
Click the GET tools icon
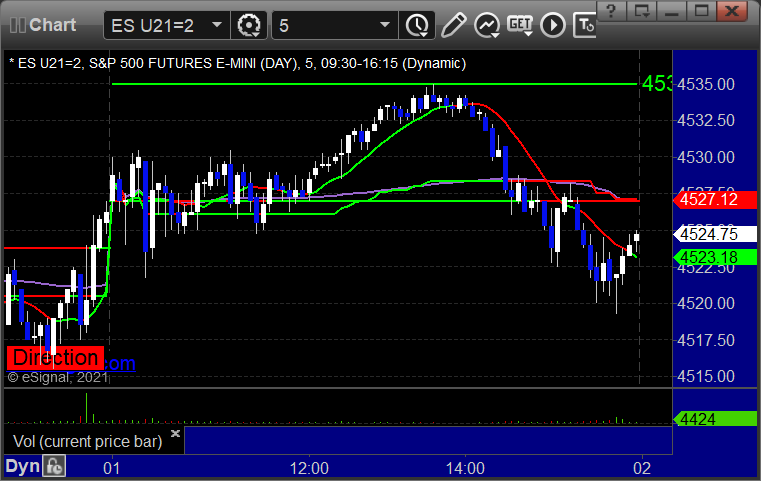[x=520, y=25]
